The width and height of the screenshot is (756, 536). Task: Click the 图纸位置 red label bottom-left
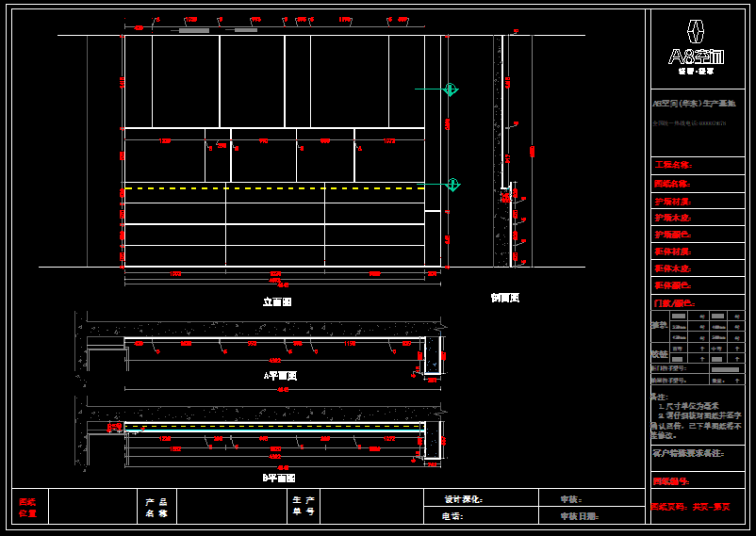(27, 508)
